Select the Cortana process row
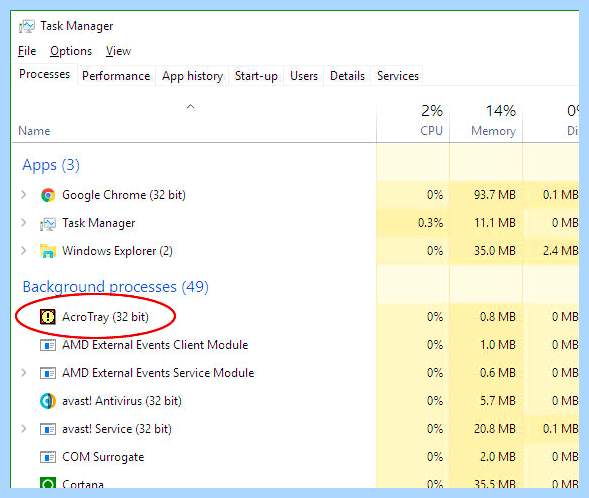The image size is (589, 498). click(295, 481)
